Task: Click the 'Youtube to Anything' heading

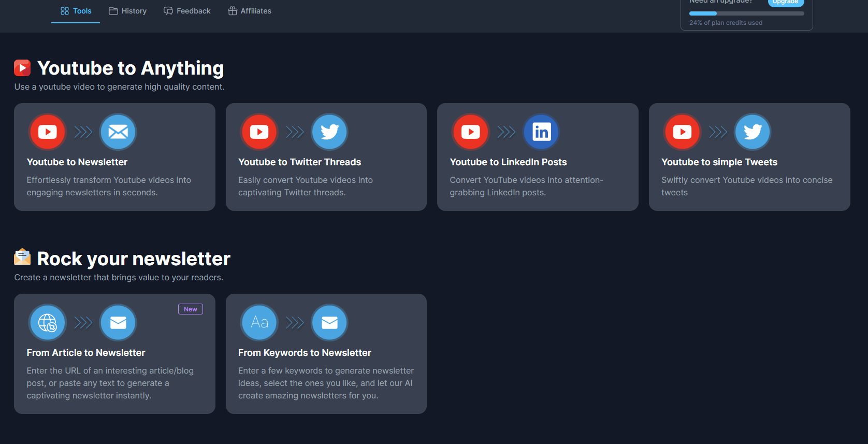Action: pyautogui.click(x=131, y=68)
